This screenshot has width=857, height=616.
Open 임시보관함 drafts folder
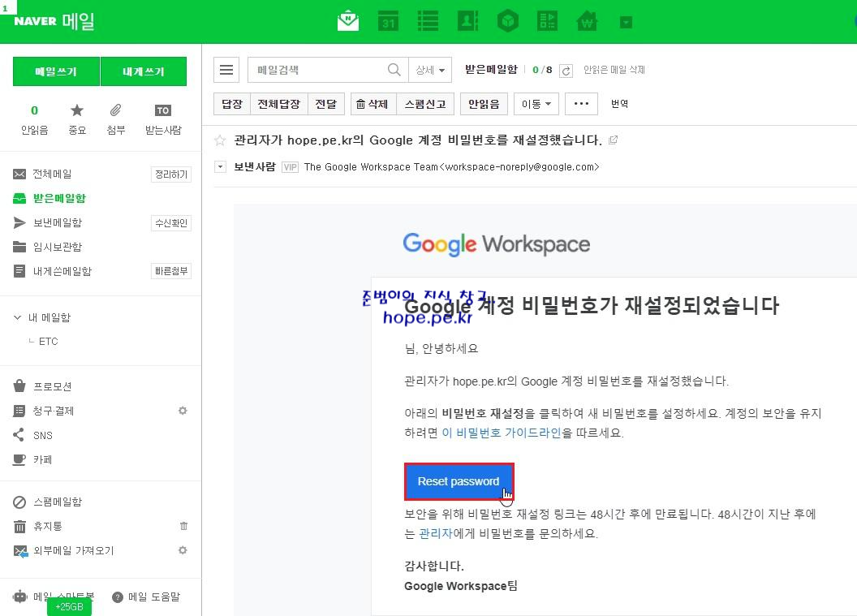point(58,247)
